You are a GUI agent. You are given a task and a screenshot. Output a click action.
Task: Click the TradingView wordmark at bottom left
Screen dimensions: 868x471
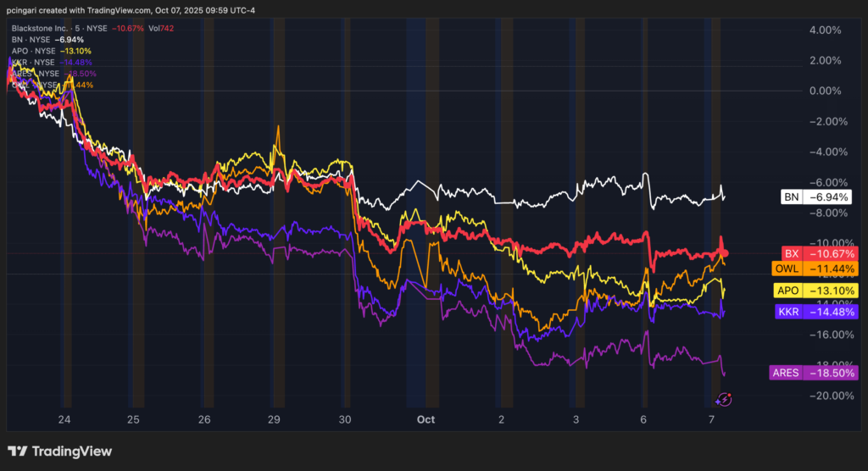[72, 452]
